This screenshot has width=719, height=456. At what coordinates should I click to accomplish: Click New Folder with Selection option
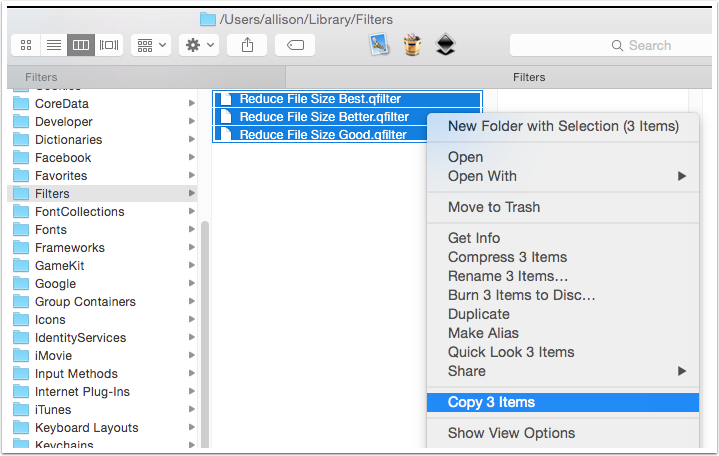coord(563,126)
